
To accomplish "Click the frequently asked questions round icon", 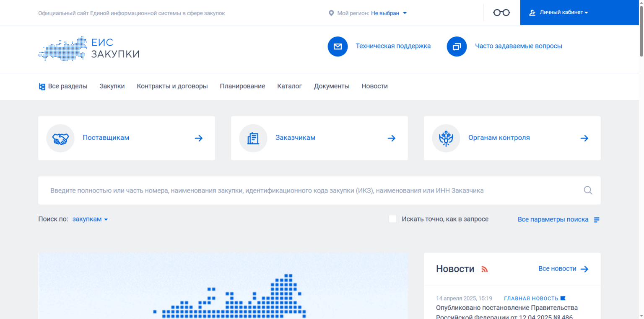I will coord(457,46).
